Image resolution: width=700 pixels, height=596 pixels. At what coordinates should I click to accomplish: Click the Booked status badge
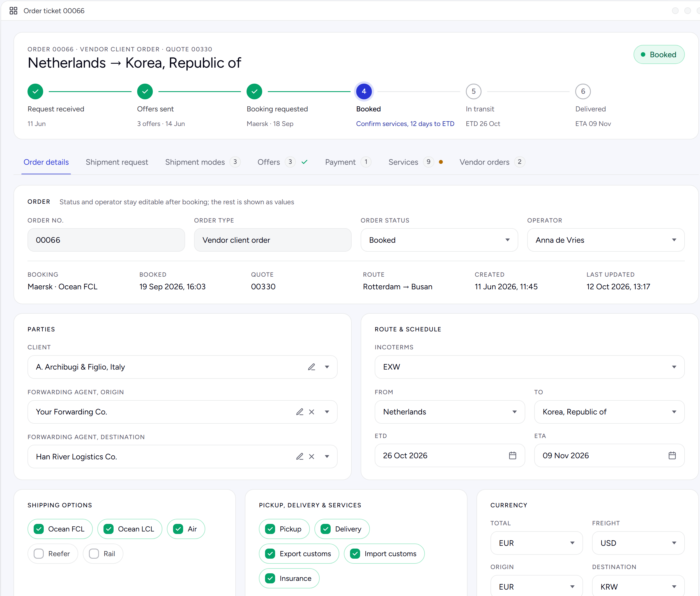[x=659, y=55]
